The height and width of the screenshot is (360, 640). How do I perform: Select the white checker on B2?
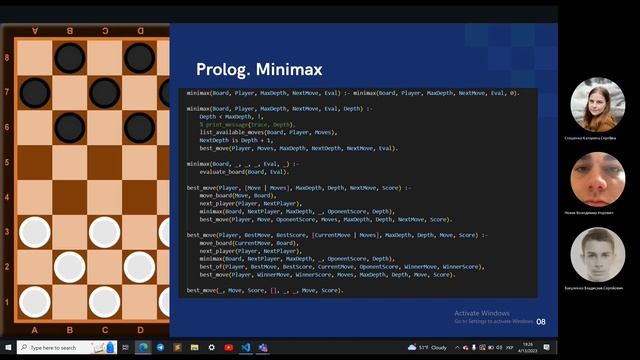click(x=70, y=267)
